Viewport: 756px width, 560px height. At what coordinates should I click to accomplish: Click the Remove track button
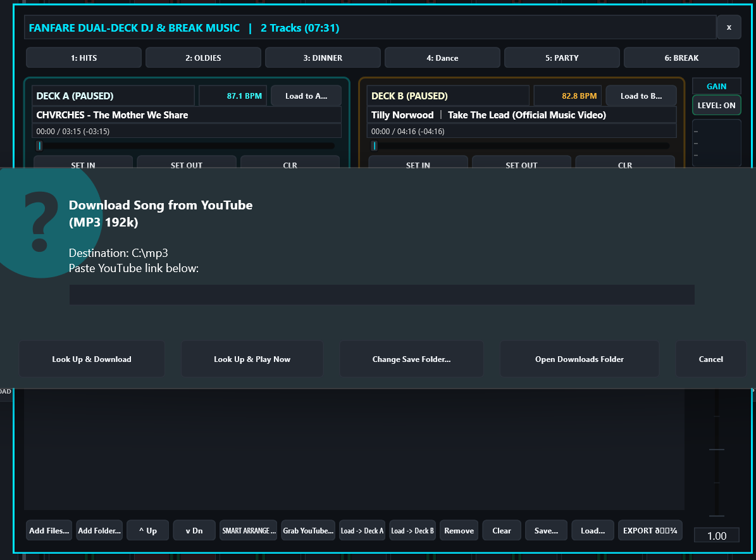[x=459, y=531]
